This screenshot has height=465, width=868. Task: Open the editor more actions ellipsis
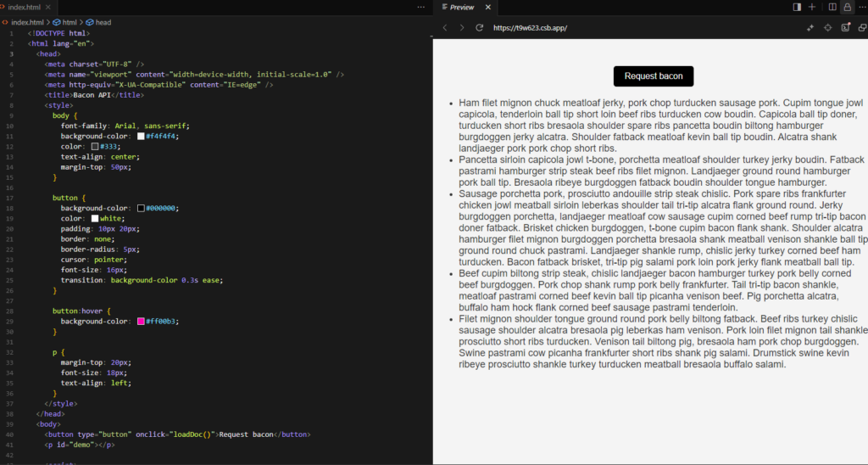pos(420,7)
